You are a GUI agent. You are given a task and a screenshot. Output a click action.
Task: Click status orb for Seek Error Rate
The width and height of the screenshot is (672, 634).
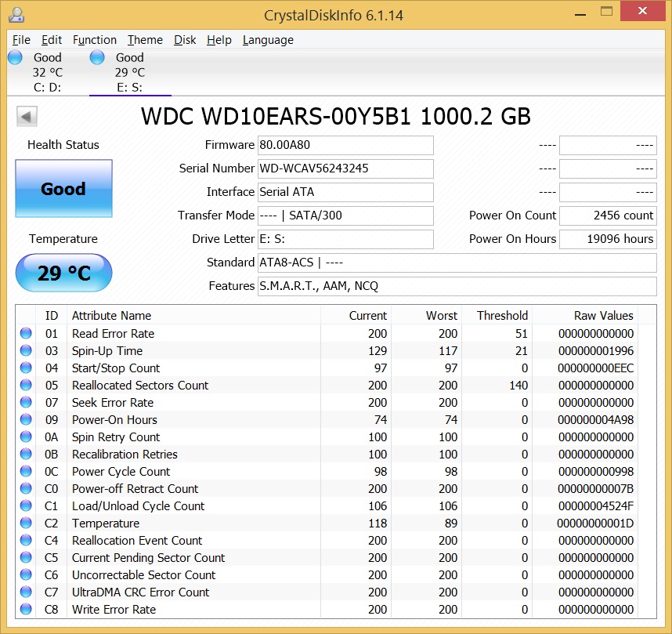pyautogui.click(x=26, y=402)
